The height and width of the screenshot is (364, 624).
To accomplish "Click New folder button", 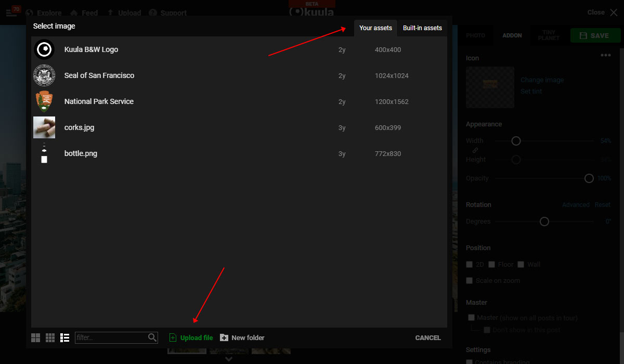I will tap(242, 338).
